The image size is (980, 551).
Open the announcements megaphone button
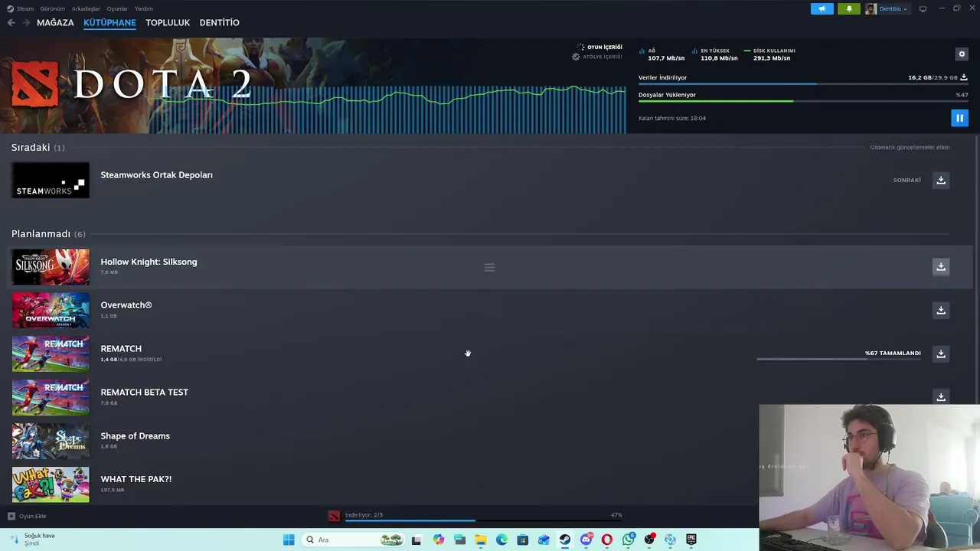pos(822,8)
